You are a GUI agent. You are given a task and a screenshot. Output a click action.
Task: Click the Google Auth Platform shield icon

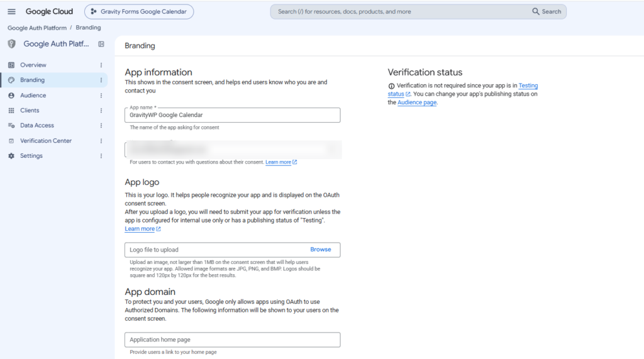coord(11,44)
